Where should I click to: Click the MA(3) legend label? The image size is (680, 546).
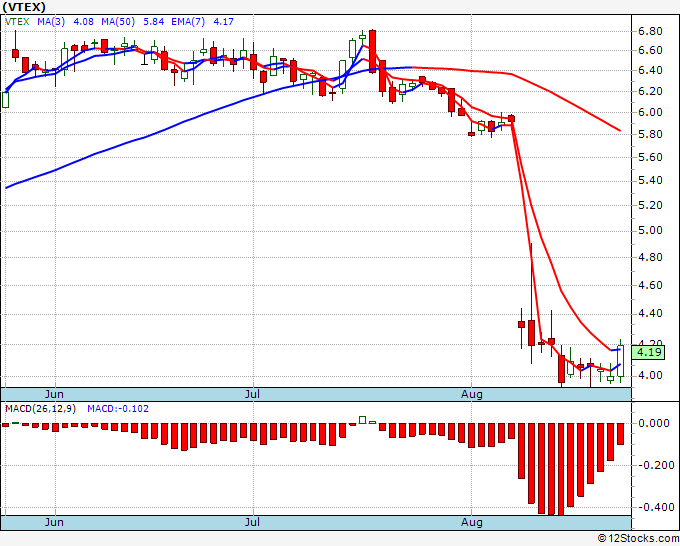coord(51,21)
